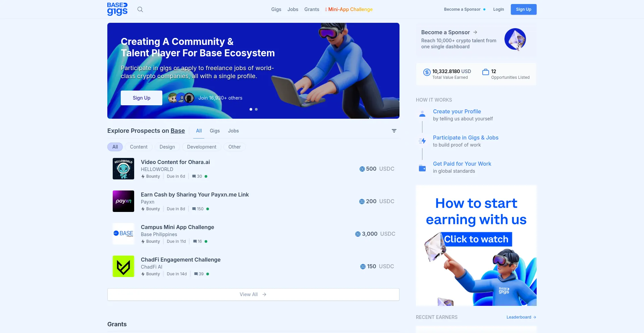Click the Base Gigs logo

point(117,9)
